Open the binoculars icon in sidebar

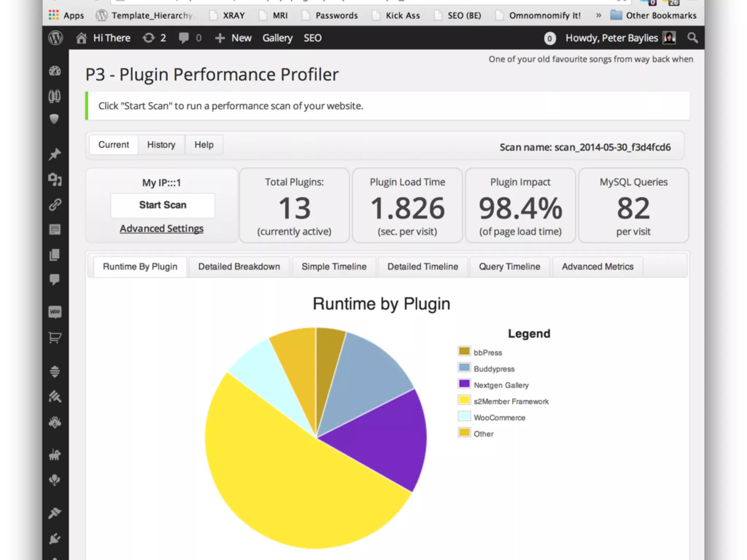[x=55, y=96]
